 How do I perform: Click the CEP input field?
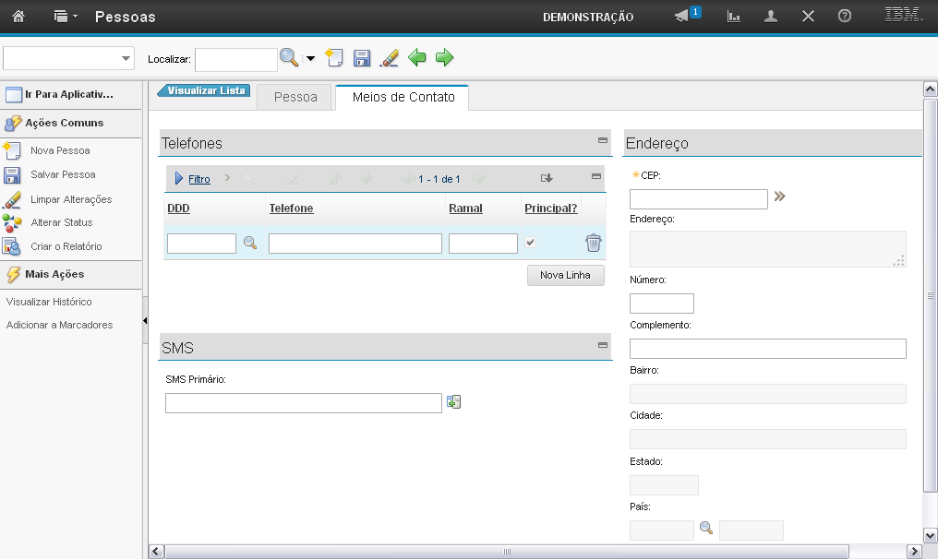coord(698,199)
